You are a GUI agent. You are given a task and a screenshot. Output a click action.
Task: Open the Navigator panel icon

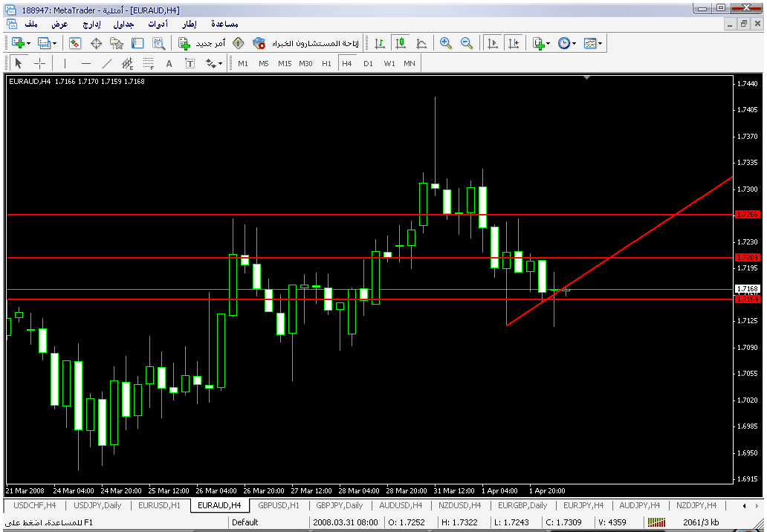(x=116, y=43)
